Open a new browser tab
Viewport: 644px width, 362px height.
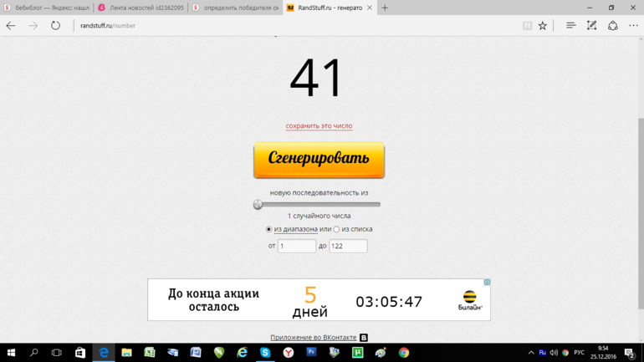pos(385,8)
